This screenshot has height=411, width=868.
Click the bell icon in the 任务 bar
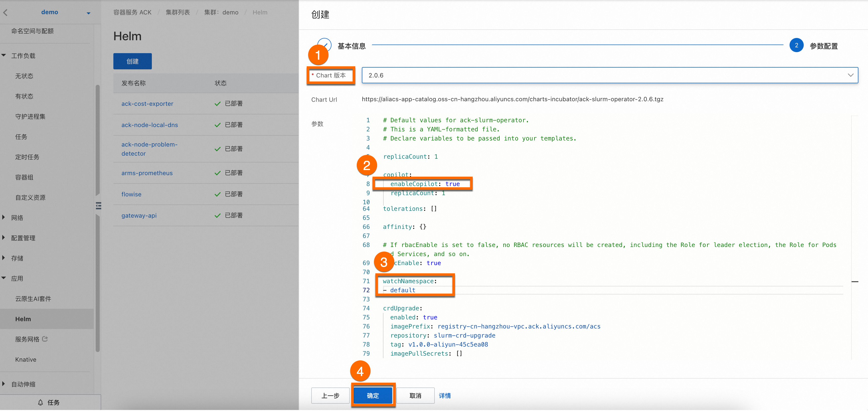40,402
